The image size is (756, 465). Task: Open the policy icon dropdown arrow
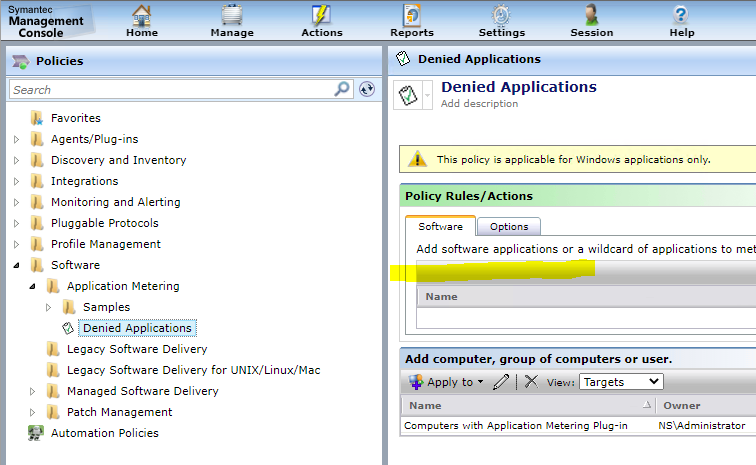[x=427, y=95]
